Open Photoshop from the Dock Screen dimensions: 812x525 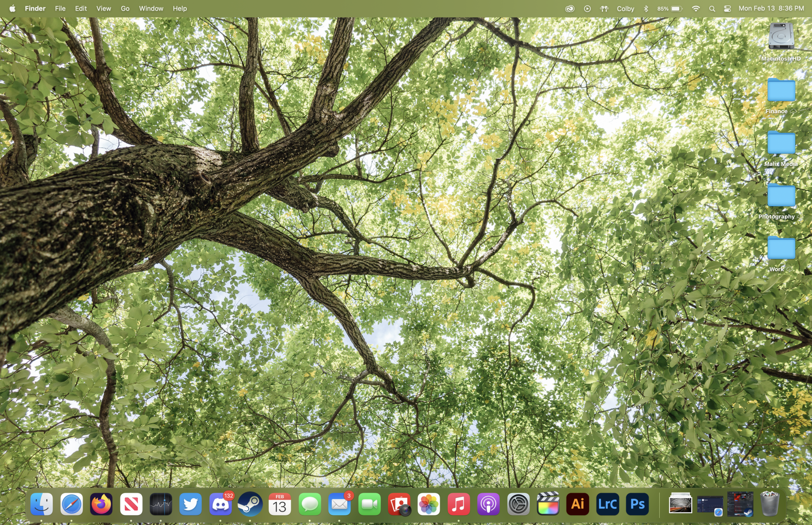point(637,505)
